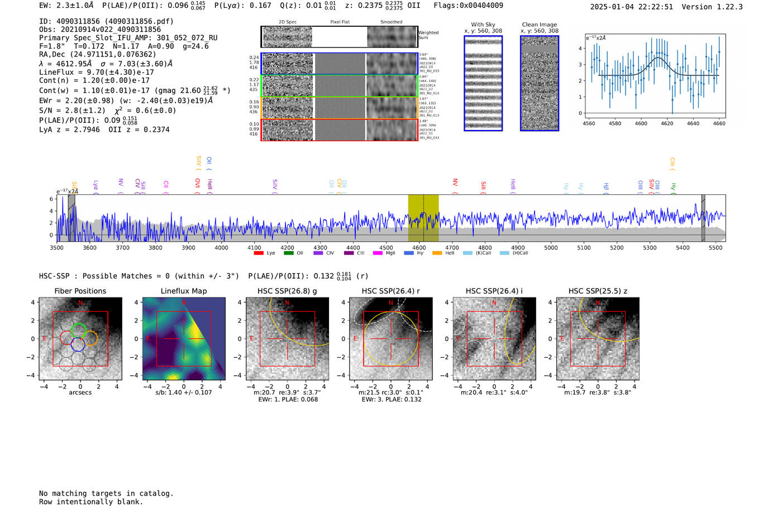Open the HSC SSP(25.5) z cutout

tap(598, 339)
